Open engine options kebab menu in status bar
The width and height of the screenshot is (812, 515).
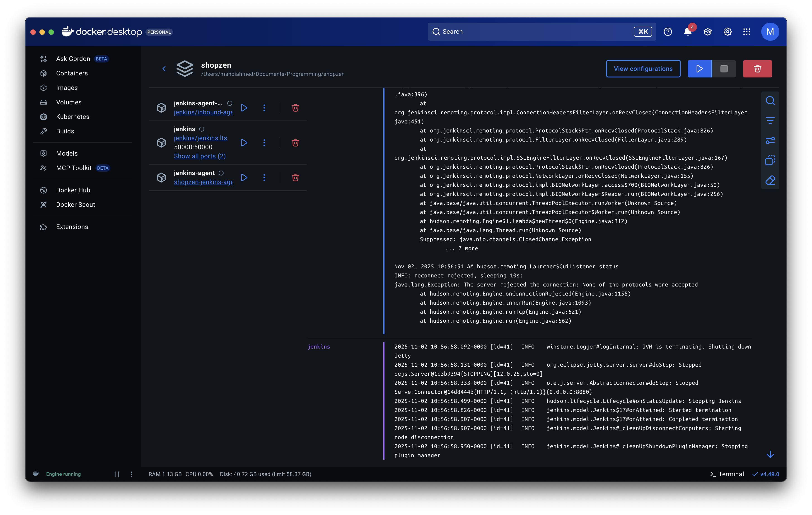(131, 474)
